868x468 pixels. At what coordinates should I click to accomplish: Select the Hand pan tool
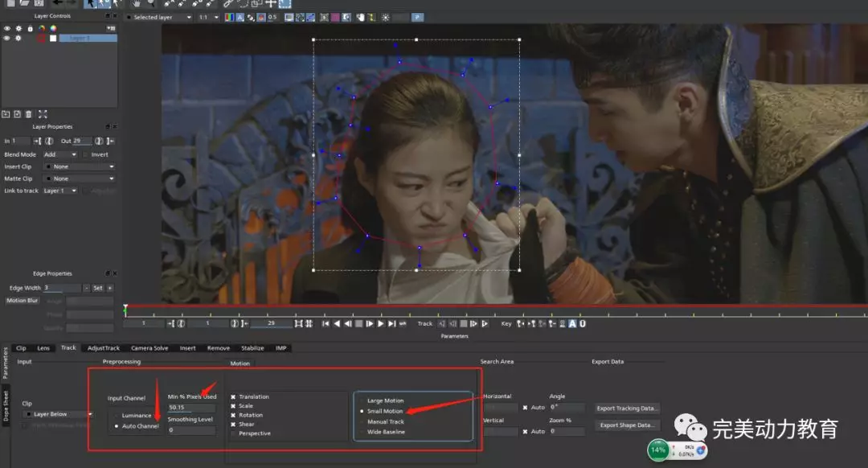136,3
